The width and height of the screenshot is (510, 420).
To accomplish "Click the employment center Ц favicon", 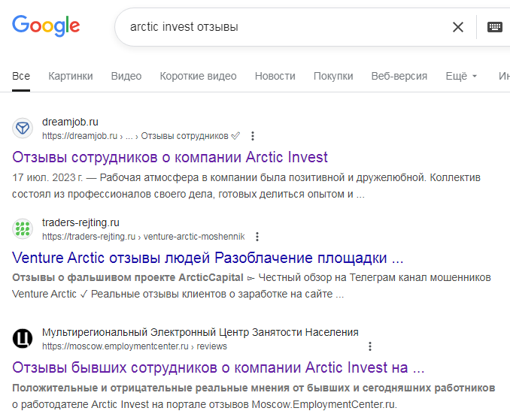I will coord(23,338).
